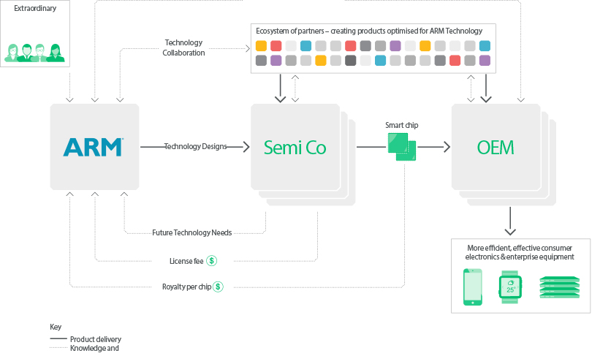The image size is (592, 364).
Task: Click the down arrow below the OEM box
Action: point(511,219)
